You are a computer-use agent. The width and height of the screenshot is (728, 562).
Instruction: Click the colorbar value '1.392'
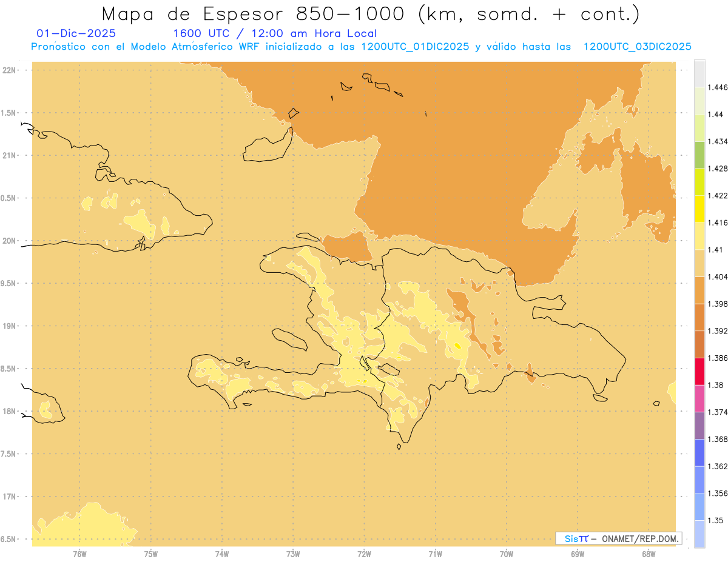[718, 331]
